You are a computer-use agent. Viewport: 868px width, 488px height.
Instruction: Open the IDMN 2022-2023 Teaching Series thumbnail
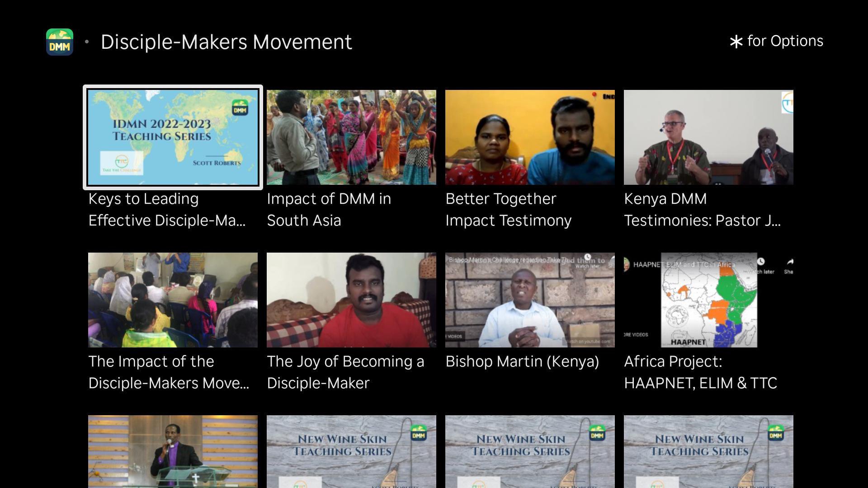coord(173,137)
